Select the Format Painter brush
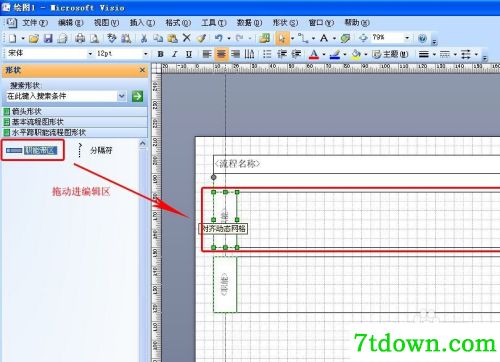Image resolution: width=500 pixels, height=362 pixels. [x=201, y=38]
